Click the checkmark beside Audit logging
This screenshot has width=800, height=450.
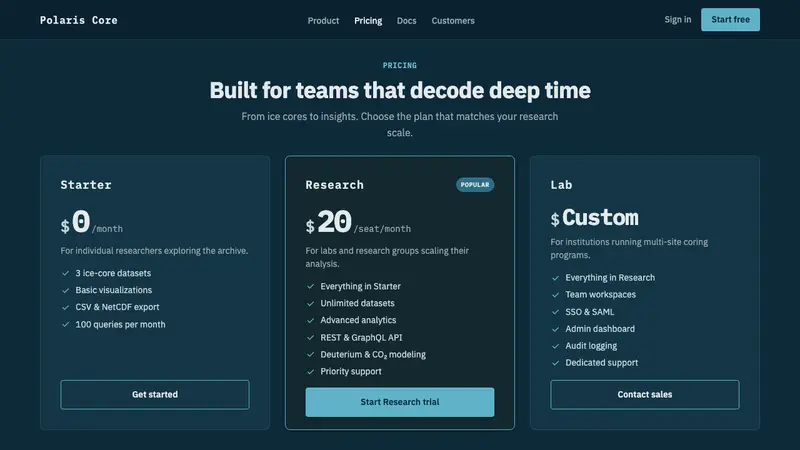pyautogui.click(x=555, y=346)
